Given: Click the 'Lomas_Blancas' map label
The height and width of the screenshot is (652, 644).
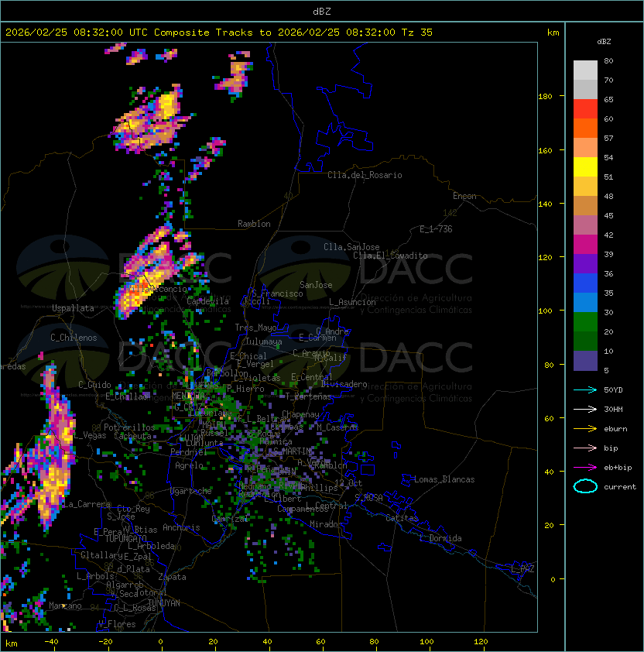Looking at the screenshot, I should click(444, 479).
